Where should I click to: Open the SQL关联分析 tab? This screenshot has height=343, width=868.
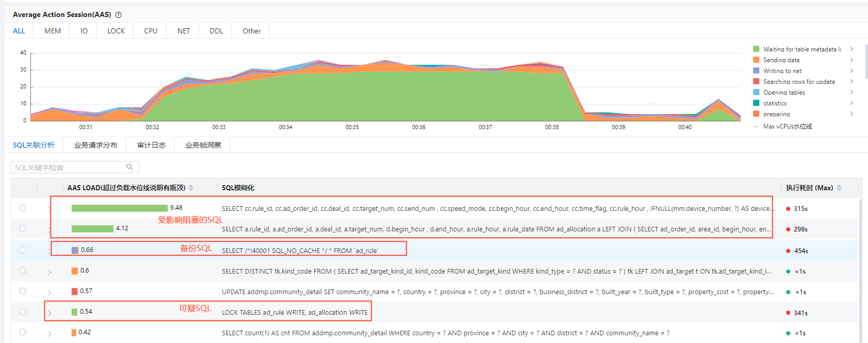pyautogui.click(x=34, y=145)
